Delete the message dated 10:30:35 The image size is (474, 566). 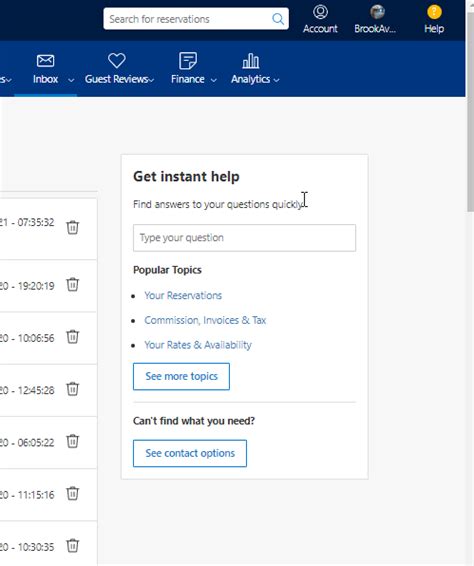[x=73, y=545]
